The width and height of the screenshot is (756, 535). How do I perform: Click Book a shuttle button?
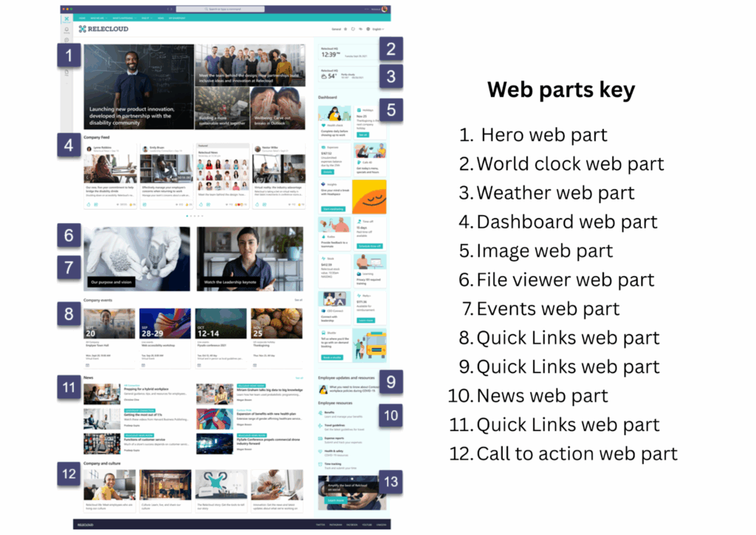click(x=332, y=358)
